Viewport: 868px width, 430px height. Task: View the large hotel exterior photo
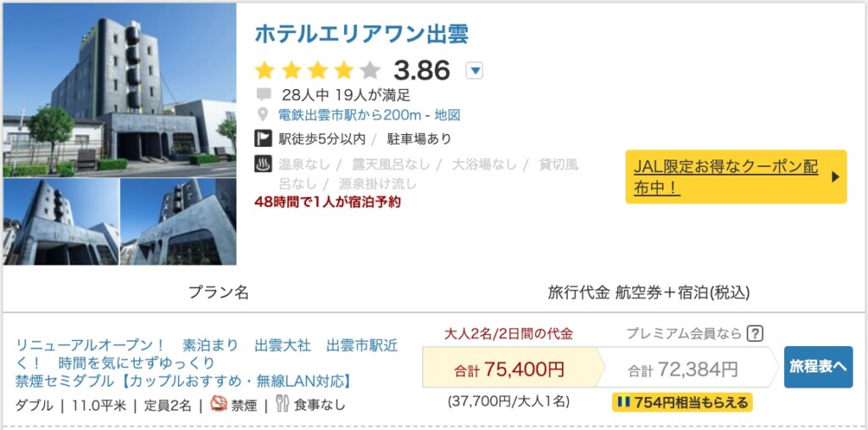[x=120, y=89]
